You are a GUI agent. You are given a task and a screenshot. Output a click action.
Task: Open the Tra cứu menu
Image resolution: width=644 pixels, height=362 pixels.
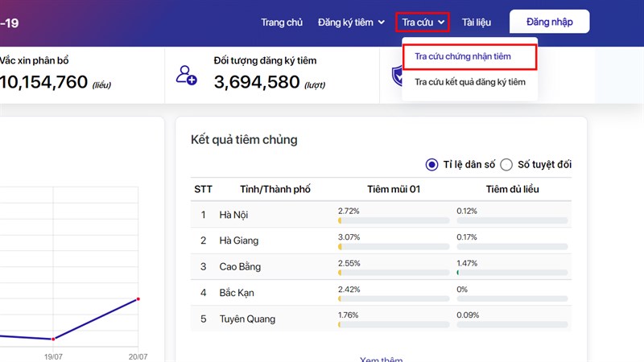pyautogui.click(x=423, y=23)
